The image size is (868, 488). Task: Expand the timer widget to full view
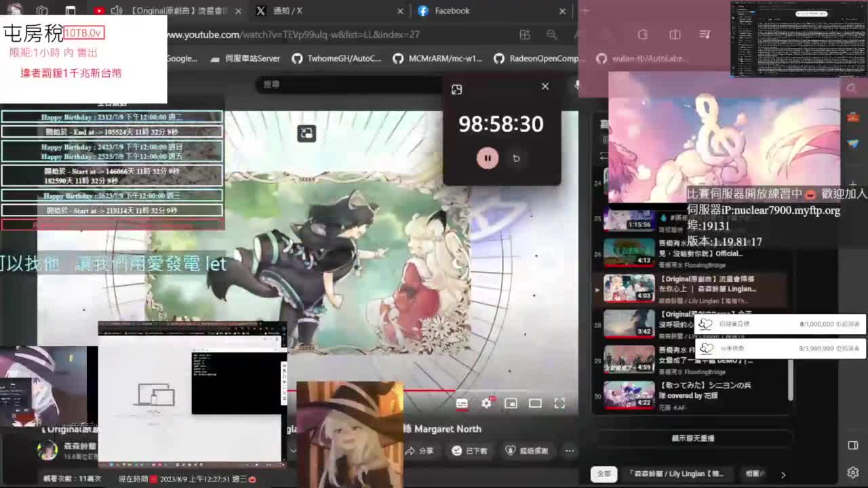point(456,89)
